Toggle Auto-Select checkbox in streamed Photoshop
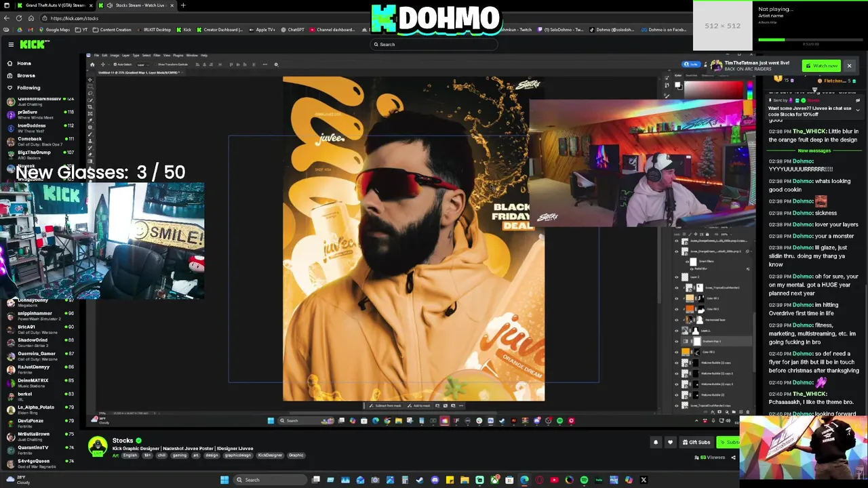 [115, 64]
